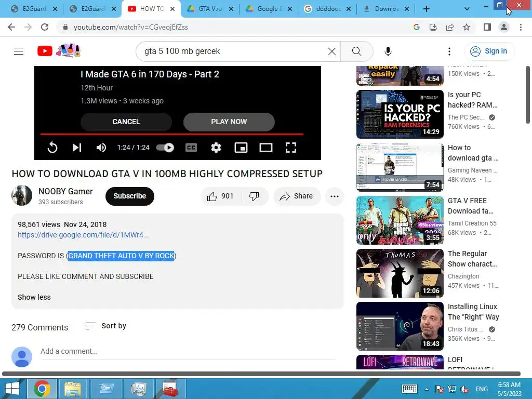Reload the YouTube page
The height and width of the screenshot is (399, 532).
coord(45,27)
